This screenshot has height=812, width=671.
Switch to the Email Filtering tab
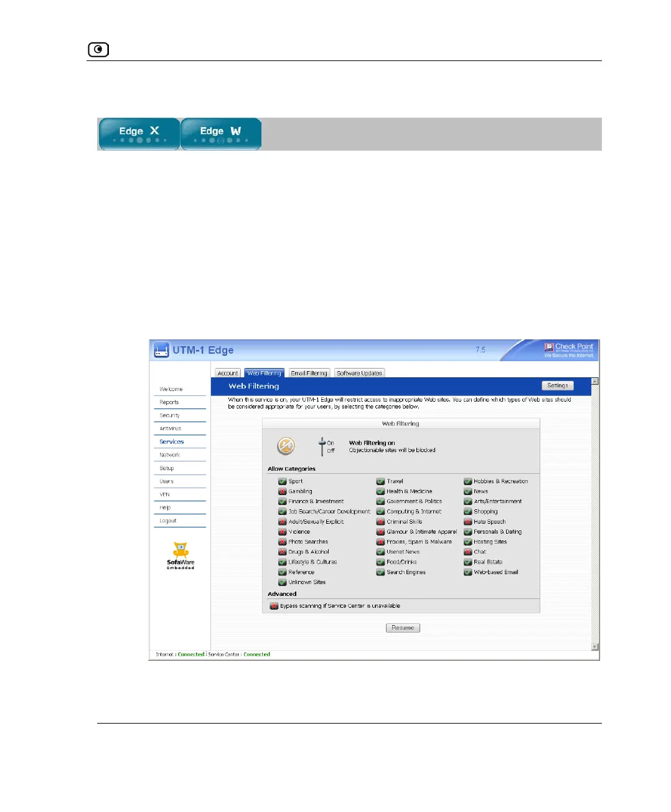309,373
